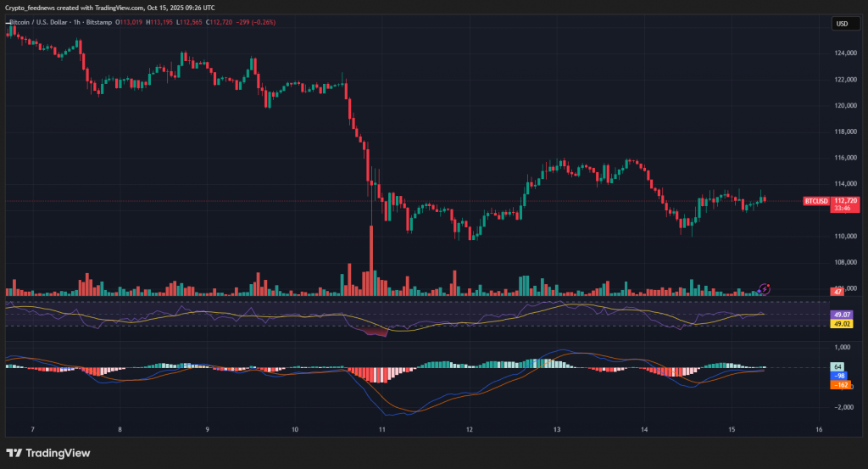Click the orange signal label -162
868x469 pixels.
(841, 385)
